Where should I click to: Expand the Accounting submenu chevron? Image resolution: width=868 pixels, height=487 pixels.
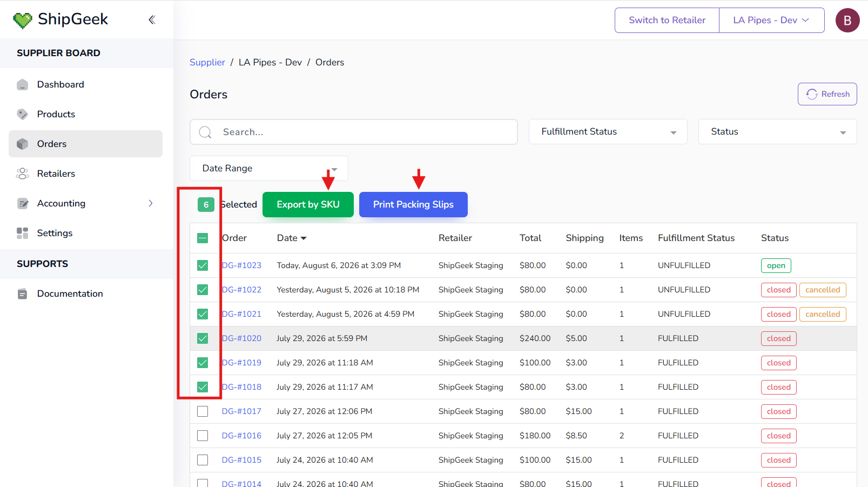pos(151,203)
